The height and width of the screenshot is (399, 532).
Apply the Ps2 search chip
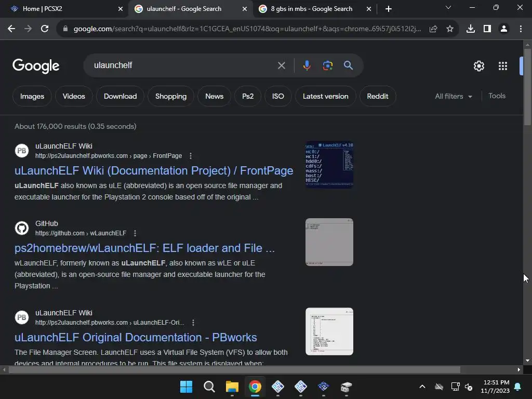click(248, 96)
